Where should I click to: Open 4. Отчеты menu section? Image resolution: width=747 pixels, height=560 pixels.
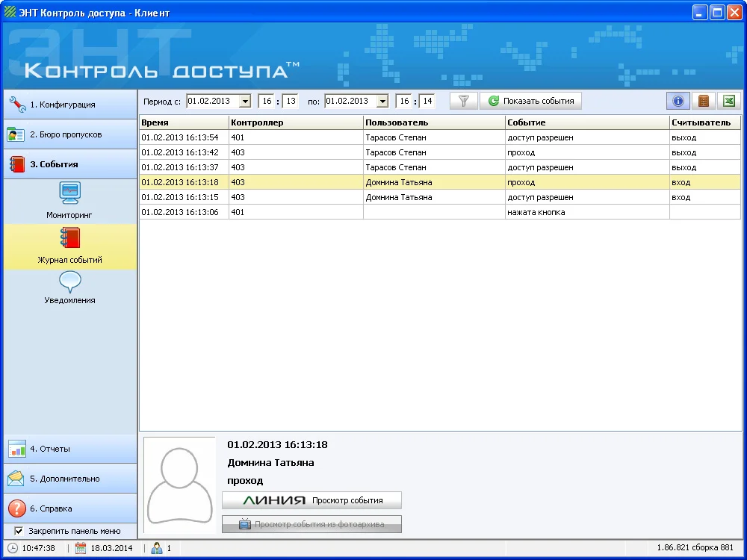click(x=69, y=449)
